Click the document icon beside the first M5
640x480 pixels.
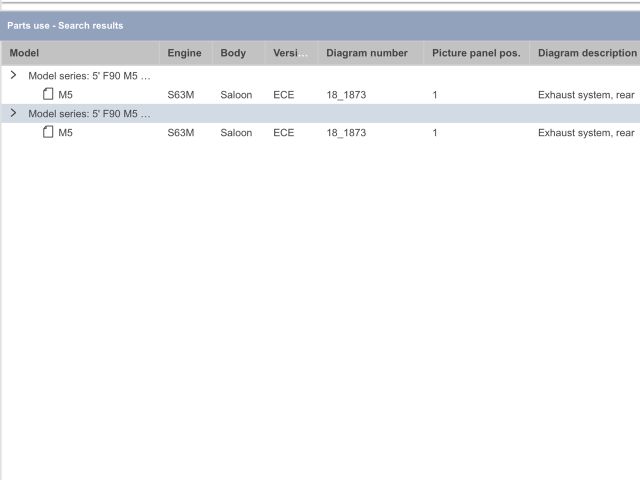point(48,94)
